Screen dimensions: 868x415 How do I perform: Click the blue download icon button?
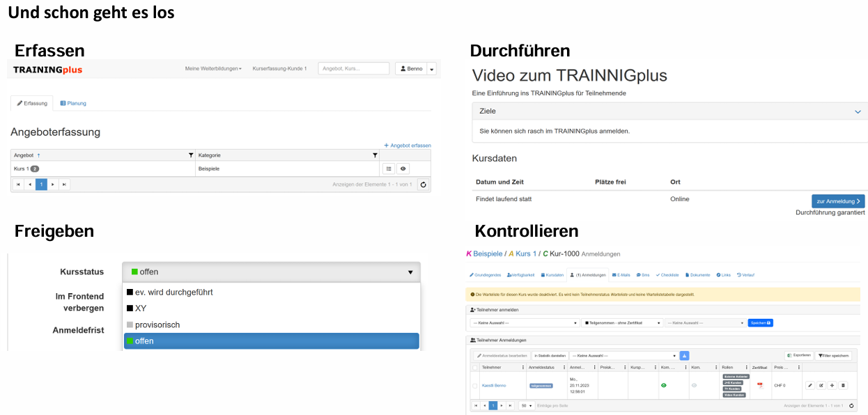(684, 356)
